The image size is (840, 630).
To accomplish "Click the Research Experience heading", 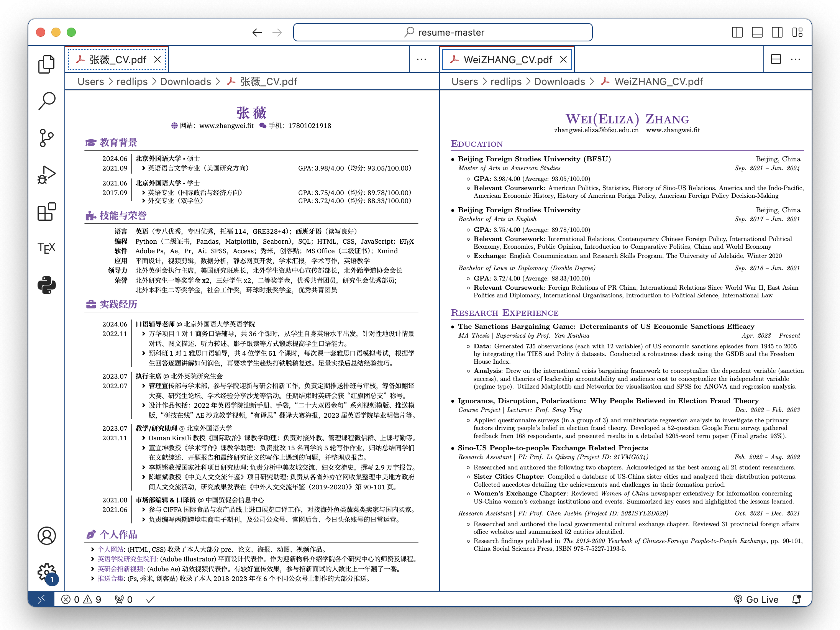I will pyautogui.click(x=505, y=313).
